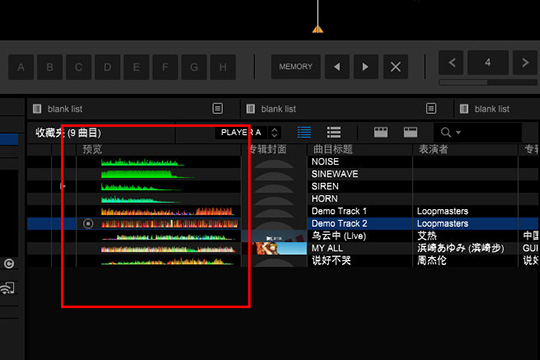Open second panel icon beside the search field
Screen dimensions: 540x360
point(411,132)
